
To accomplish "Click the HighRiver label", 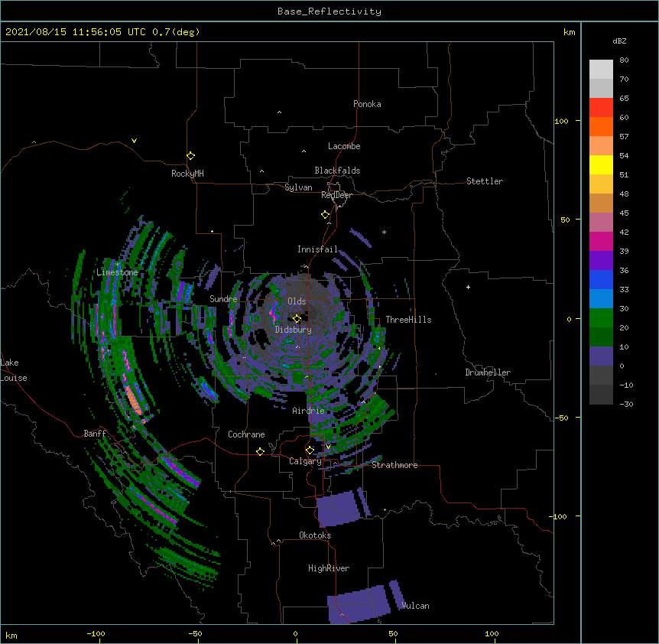I will [329, 568].
